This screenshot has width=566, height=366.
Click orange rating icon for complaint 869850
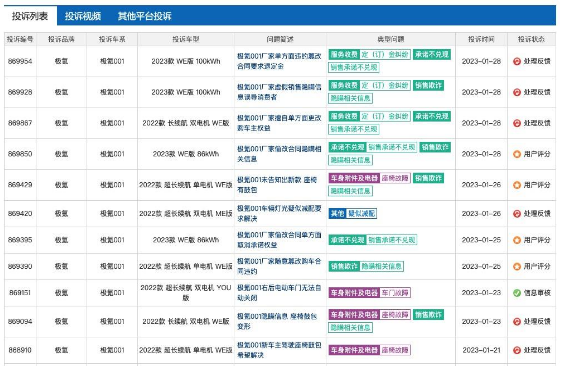coord(517,154)
